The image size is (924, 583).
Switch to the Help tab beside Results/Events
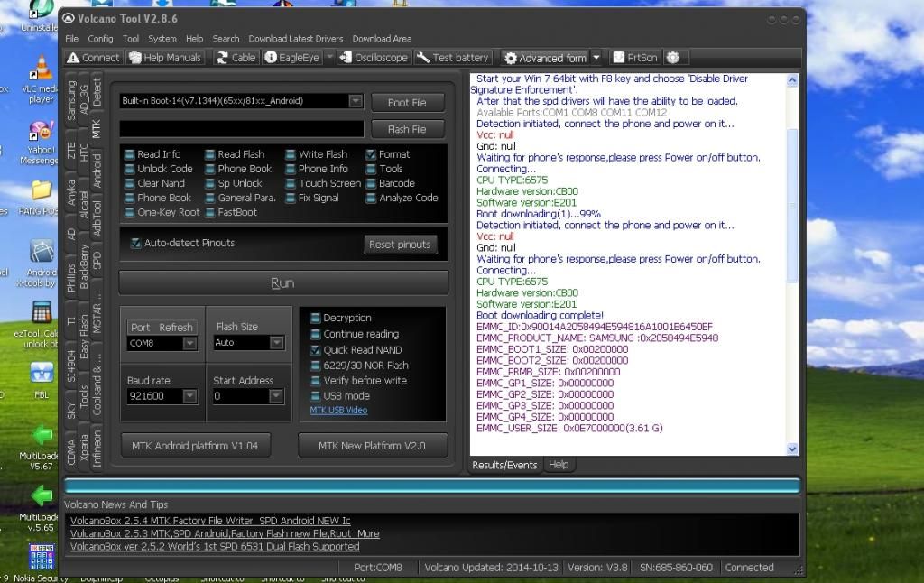pos(559,465)
